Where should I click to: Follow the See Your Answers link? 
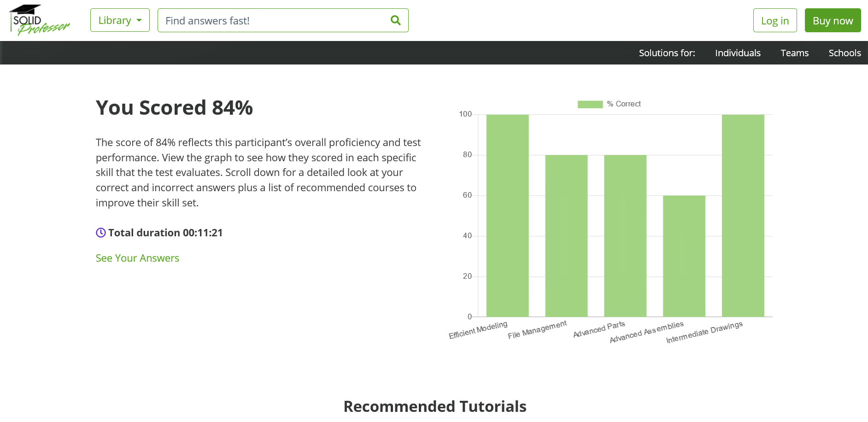point(137,258)
